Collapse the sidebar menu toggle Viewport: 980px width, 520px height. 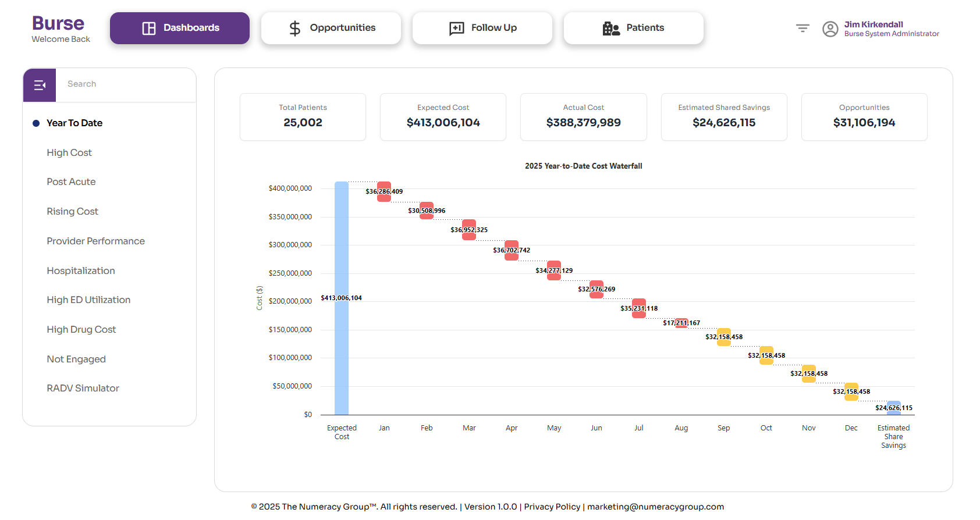point(40,86)
